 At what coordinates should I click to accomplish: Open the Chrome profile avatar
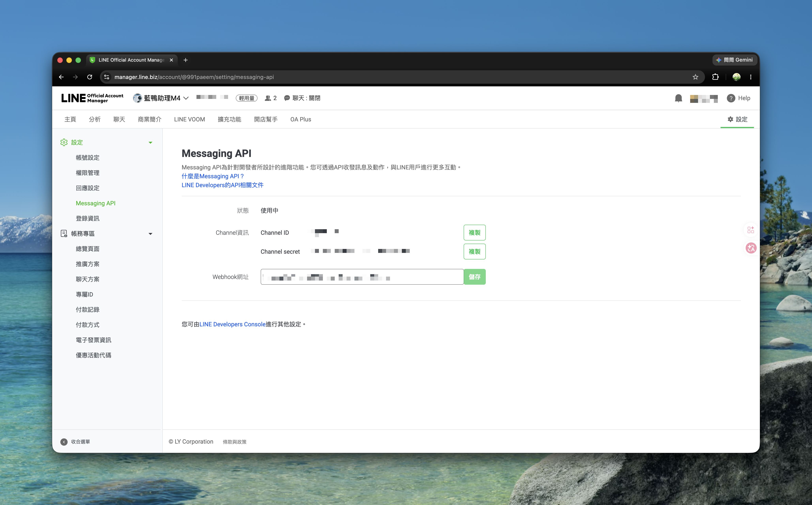coord(736,77)
